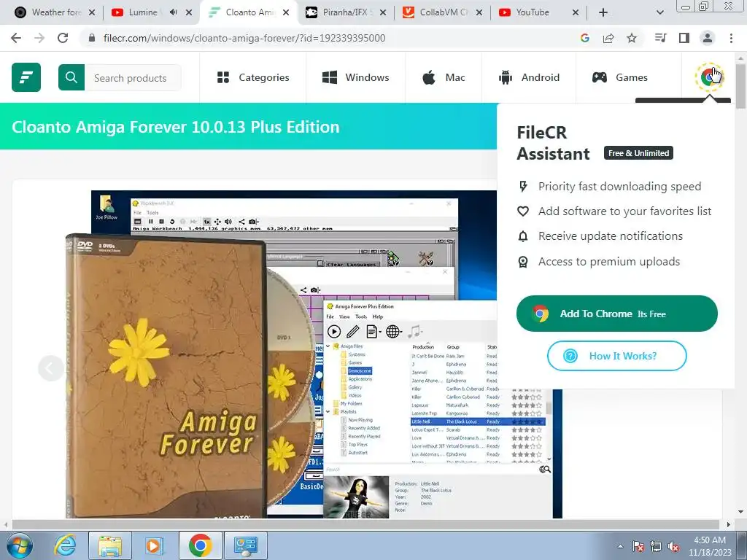Close the YouTube tab
This screenshot has height=560, width=747.
[576, 12]
